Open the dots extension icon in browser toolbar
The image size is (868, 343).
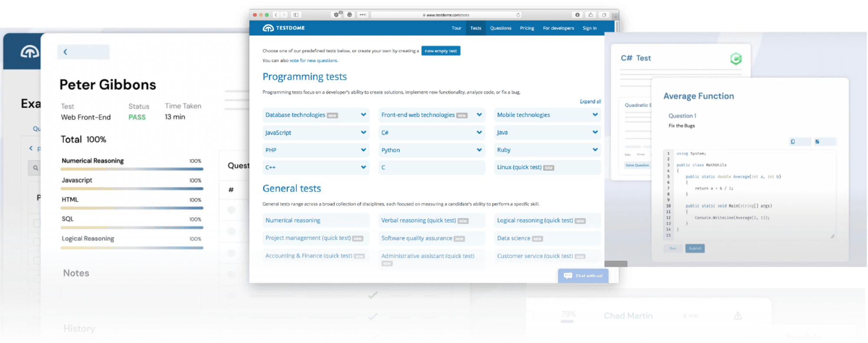coord(362,15)
